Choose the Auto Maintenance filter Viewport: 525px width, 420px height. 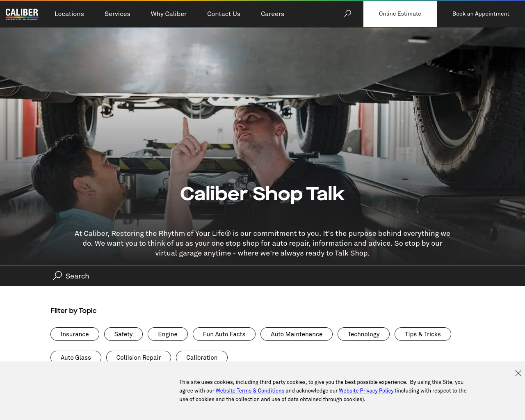[x=297, y=334]
